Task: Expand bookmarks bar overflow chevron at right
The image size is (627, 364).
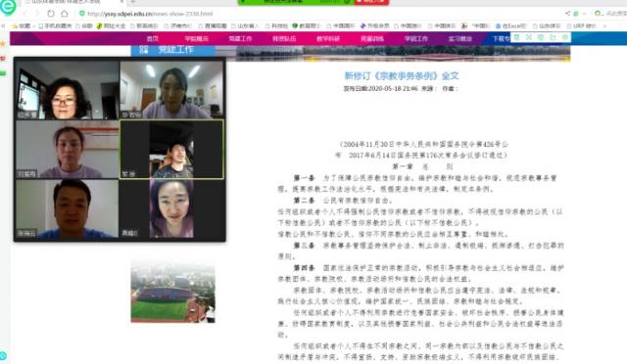Action: pos(604,26)
